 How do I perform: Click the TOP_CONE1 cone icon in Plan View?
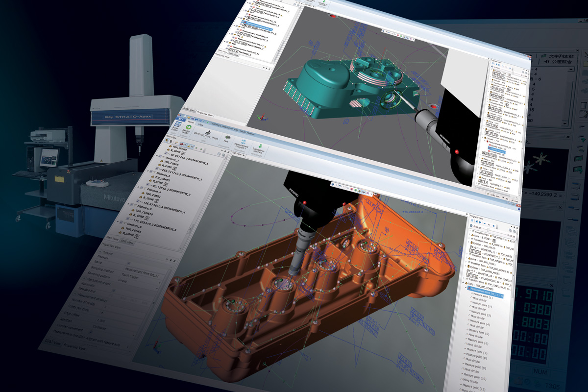click(x=143, y=194)
